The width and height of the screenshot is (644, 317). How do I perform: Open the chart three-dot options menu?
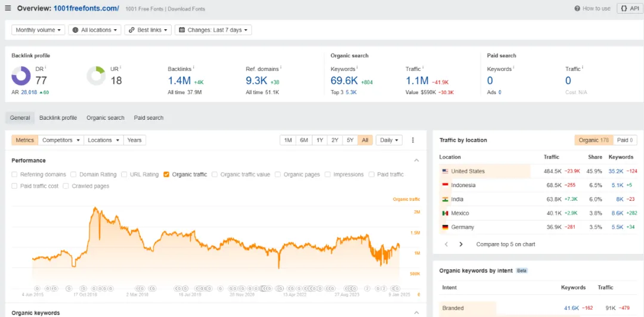[413, 140]
